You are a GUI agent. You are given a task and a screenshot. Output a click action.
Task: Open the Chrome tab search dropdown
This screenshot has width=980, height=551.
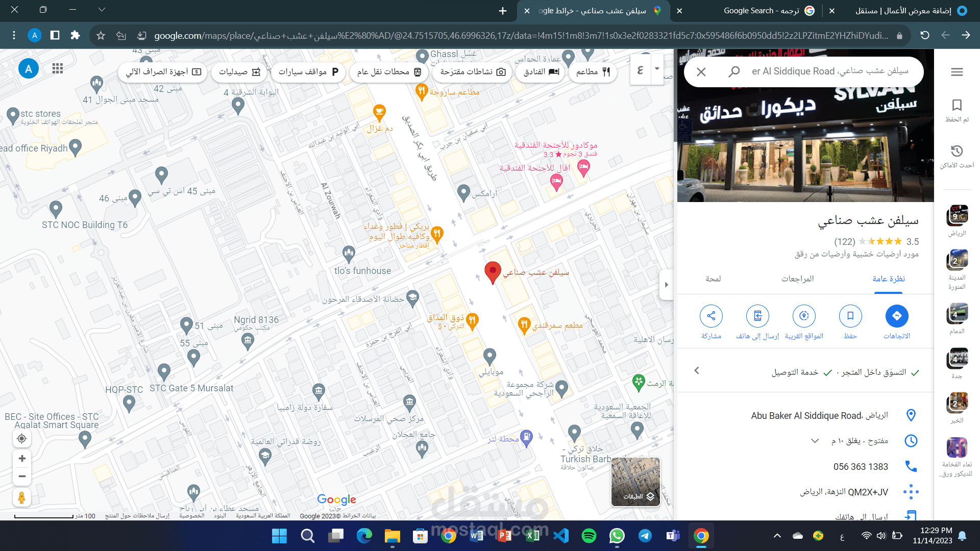tap(102, 10)
